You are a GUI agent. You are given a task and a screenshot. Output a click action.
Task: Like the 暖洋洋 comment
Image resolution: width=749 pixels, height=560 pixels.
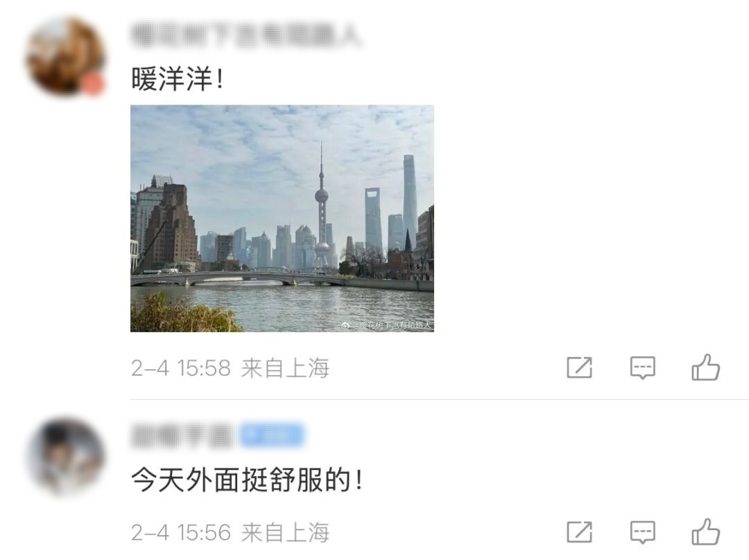705,367
